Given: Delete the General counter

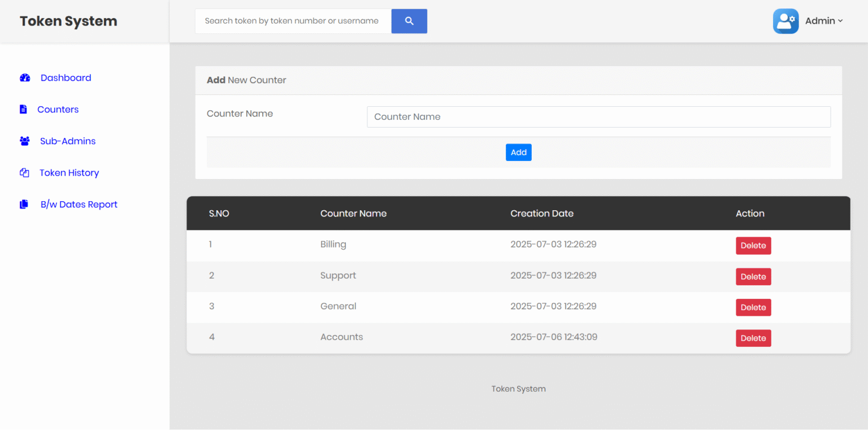Looking at the screenshot, I should pyautogui.click(x=753, y=307).
